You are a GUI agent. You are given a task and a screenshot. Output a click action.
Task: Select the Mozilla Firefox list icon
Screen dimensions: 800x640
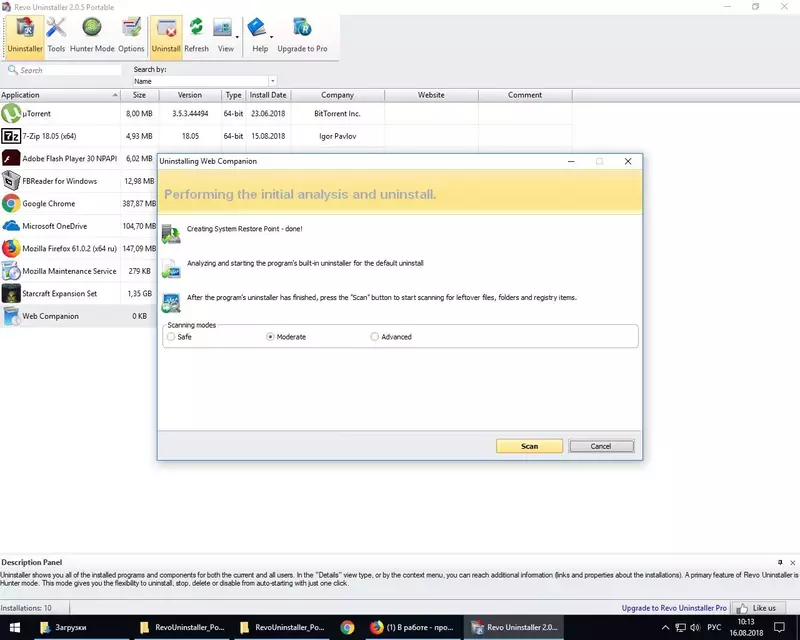coord(11,249)
